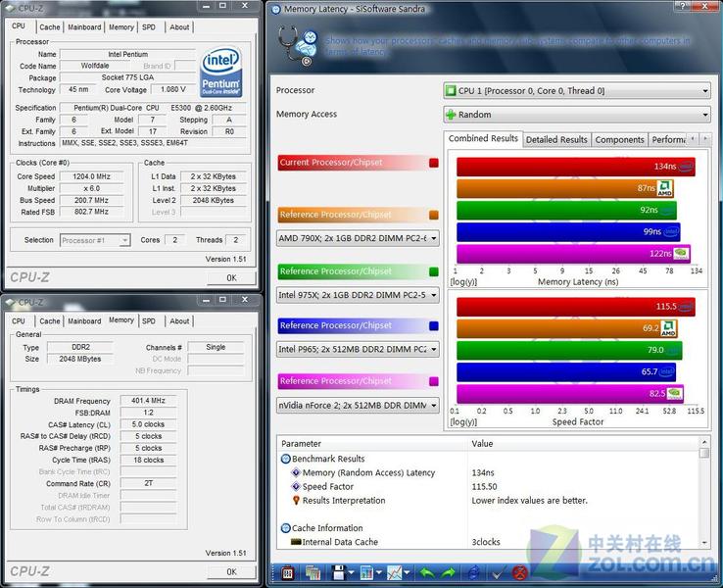Open the AMD 790X reference dropdown
The width and height of the screenshot is (723, 588).
[358, 238]
